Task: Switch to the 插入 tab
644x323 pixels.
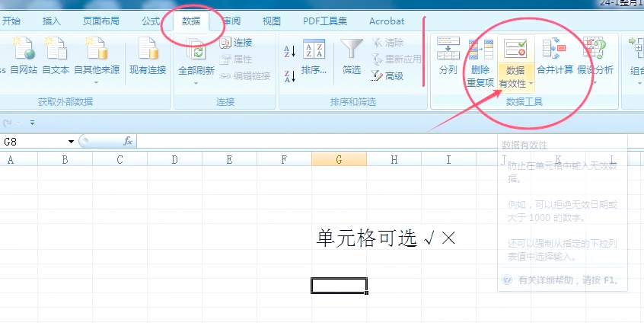Action: [x=51, y=21]
